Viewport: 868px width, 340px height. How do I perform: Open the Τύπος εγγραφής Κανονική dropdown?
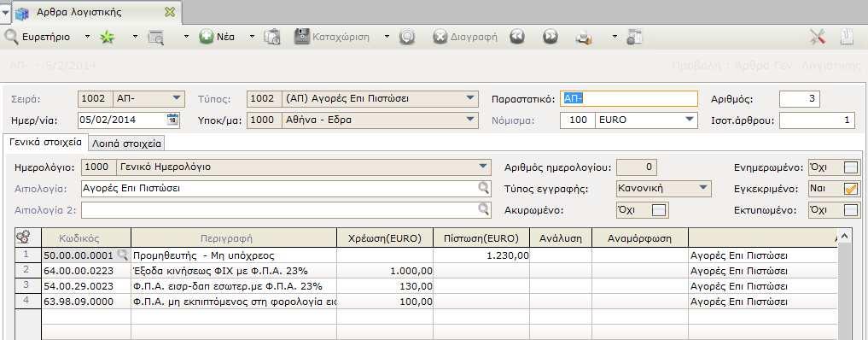pyautogui.click(x=703, y=188)
